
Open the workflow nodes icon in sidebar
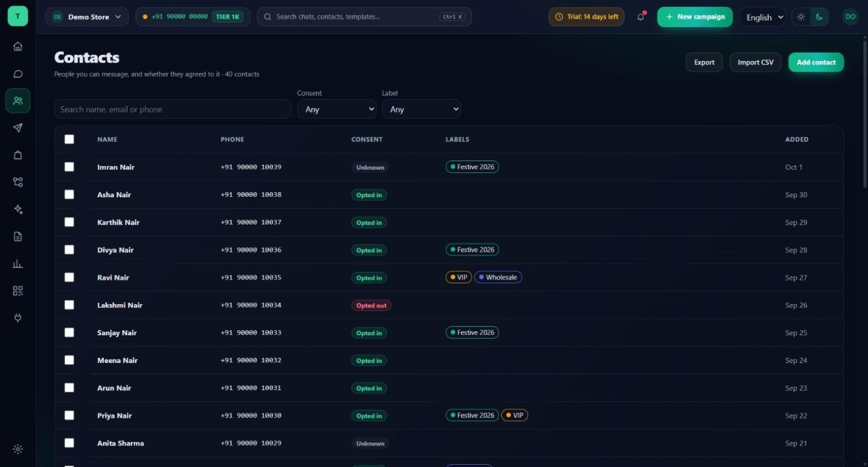click(x=18, y=182)
